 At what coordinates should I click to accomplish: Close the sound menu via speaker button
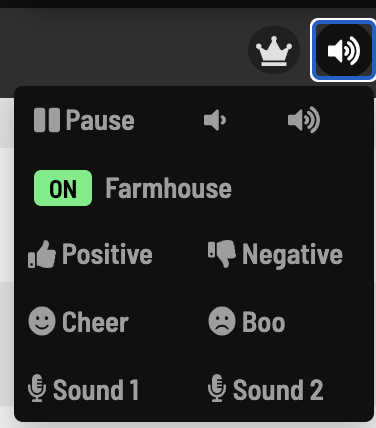coord(343,50)
